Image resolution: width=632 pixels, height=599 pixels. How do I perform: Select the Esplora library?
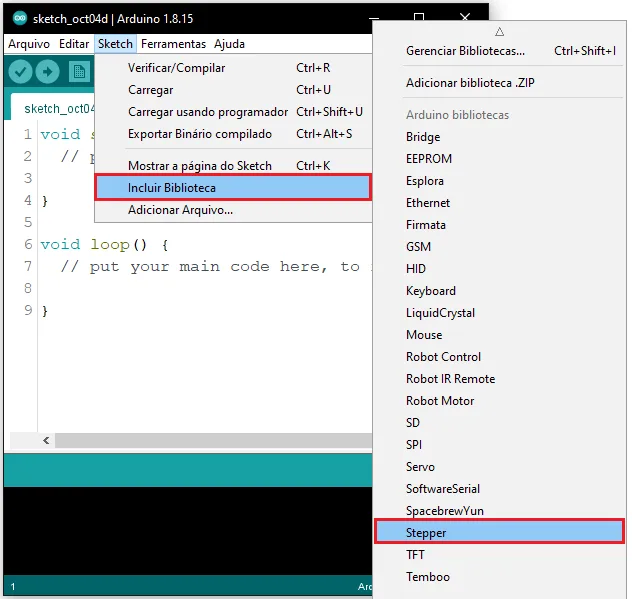tap(500, 181)
